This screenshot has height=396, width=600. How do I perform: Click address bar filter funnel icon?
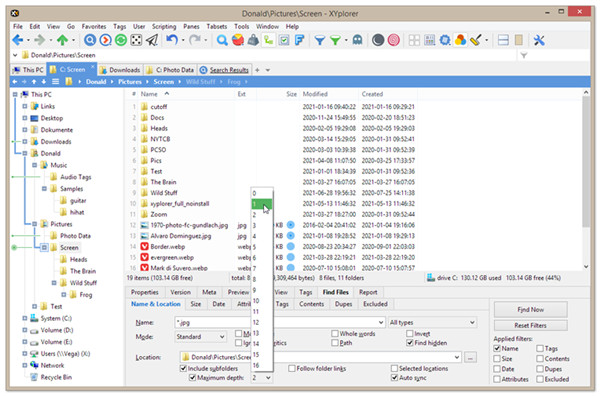523,55
